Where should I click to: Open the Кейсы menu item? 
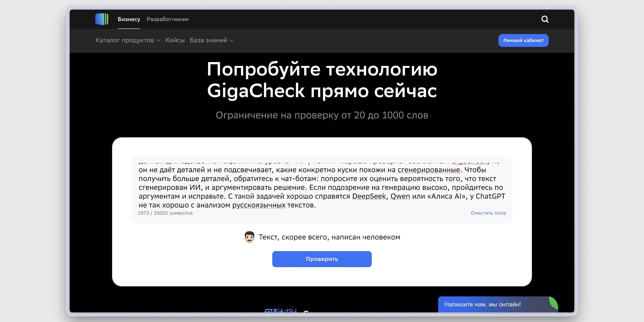tap(175, 40)
